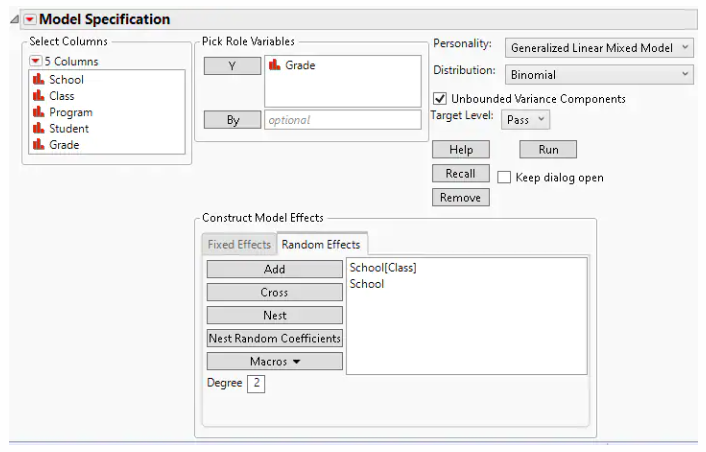This screenshot has width=706, height=452.
Task: Select the School column in Select Columns
Action: 66,80
